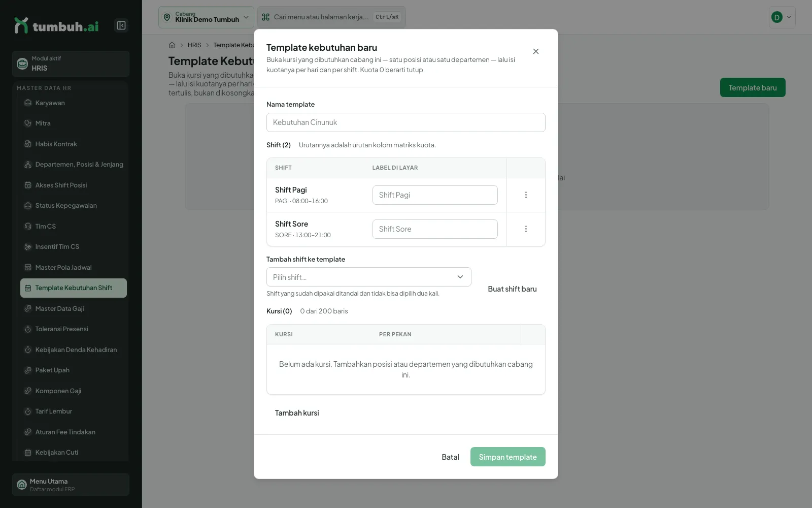This screenshot has height=508, width=812.
Task: Click the command icon in the search bar
Action: click(265, 17)
